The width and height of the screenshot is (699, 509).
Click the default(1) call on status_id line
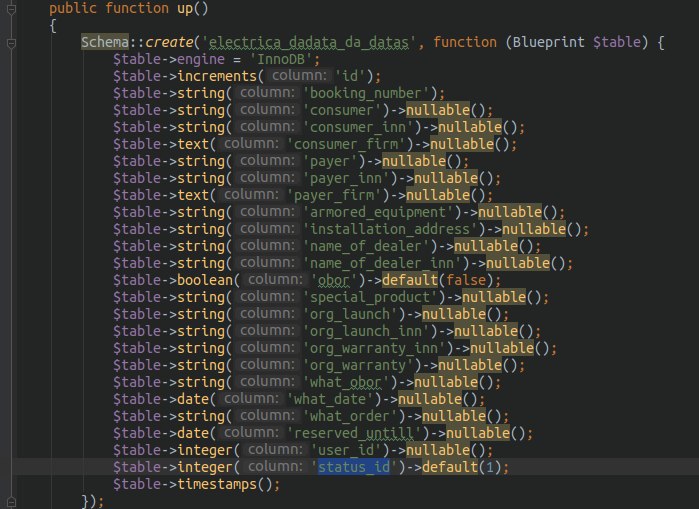[461, 467]
